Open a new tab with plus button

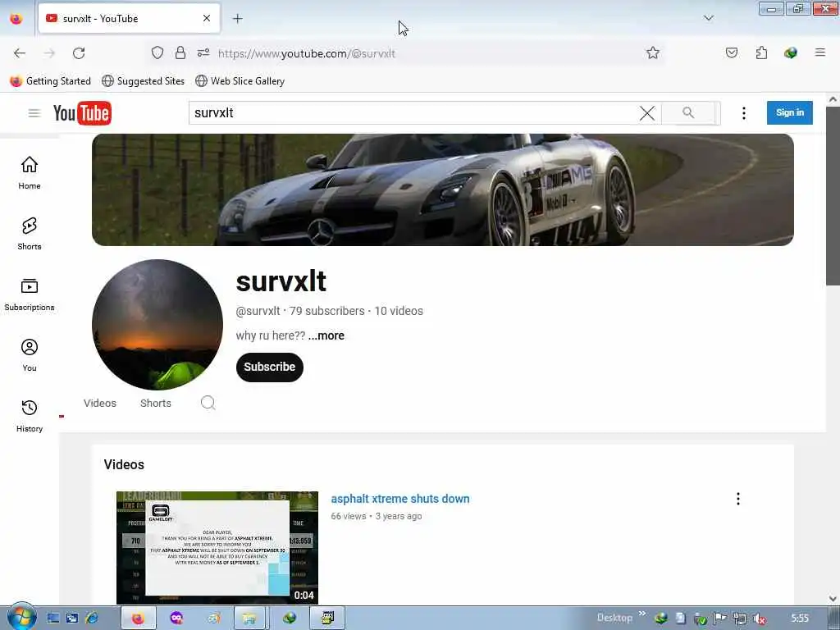[237, 19]
